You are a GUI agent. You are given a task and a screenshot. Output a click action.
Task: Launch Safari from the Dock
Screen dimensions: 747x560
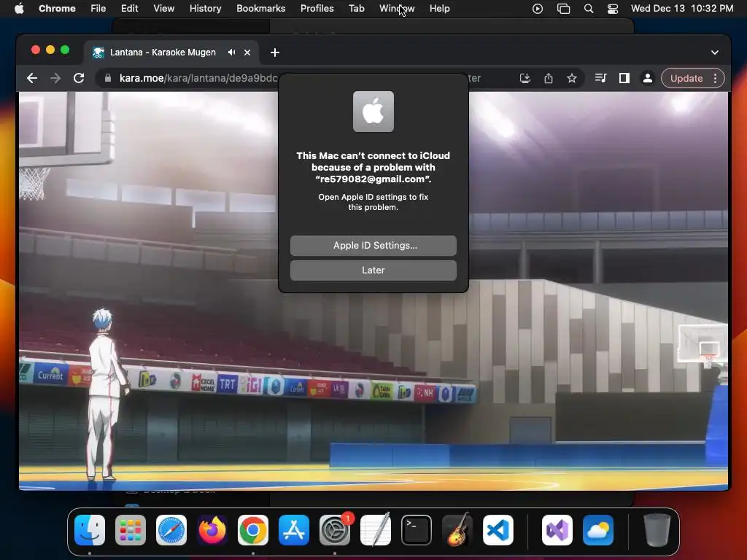pos(171,530)
